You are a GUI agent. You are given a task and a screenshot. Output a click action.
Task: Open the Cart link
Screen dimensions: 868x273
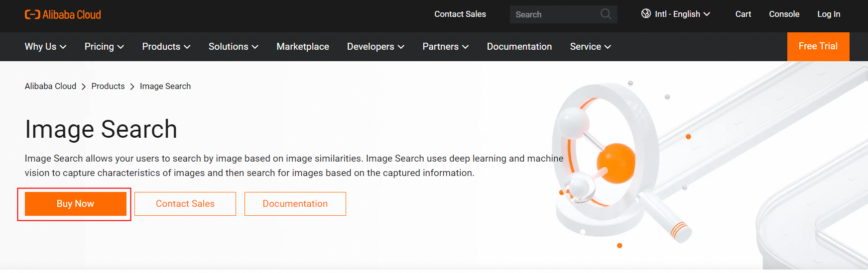click(x=743, y=14)
